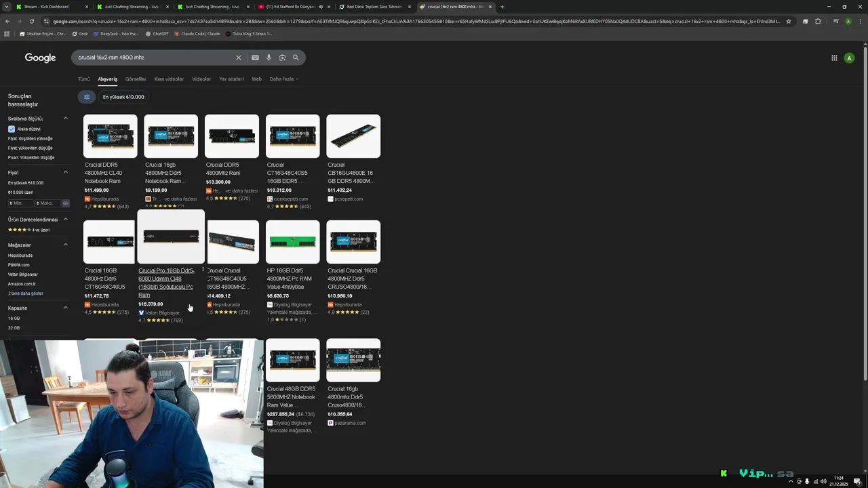The height and width of the screenshot is (488, 868).
Task: Switch to the Videolar tab
Action: tap(201, 79)
